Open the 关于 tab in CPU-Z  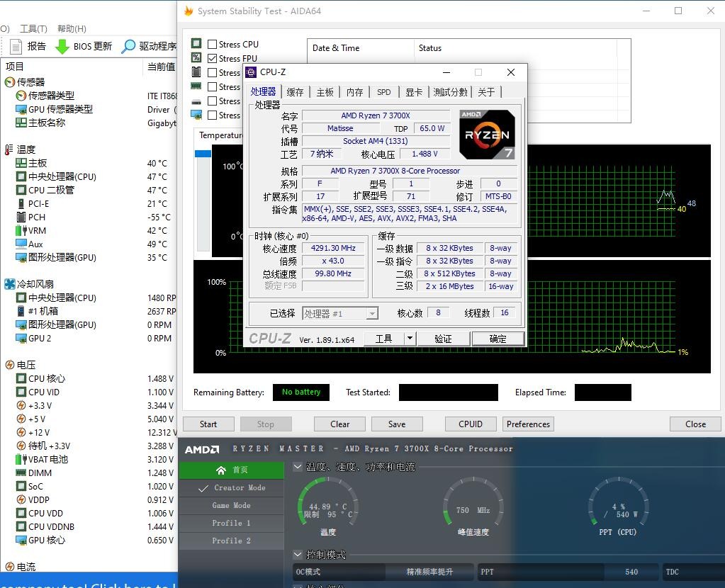click(x=486, y=92)
